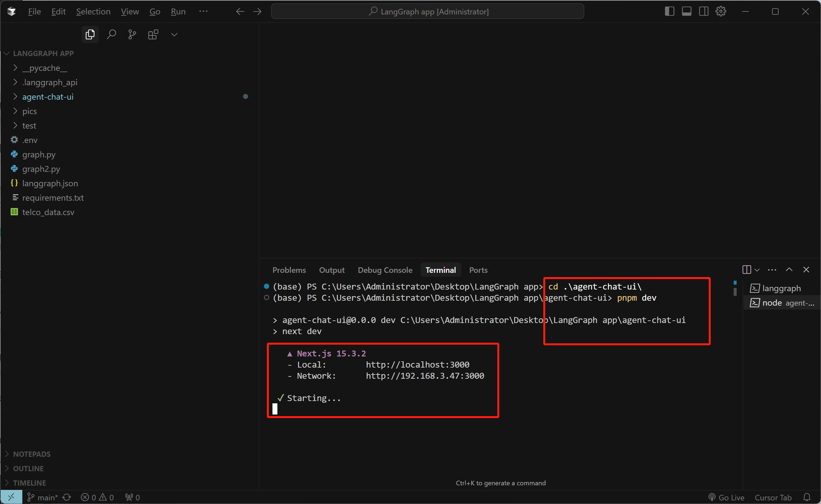This screenshot has height=504, width=821.
Task: Open the Selection menu
Action: point(93,12)
